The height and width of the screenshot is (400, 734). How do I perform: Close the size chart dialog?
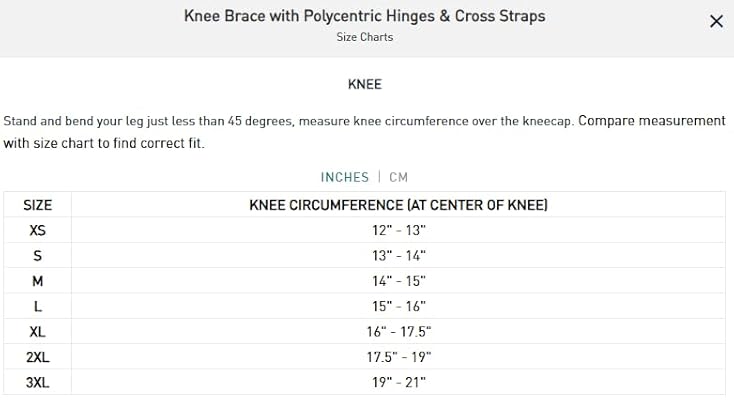tap(716, 21)
